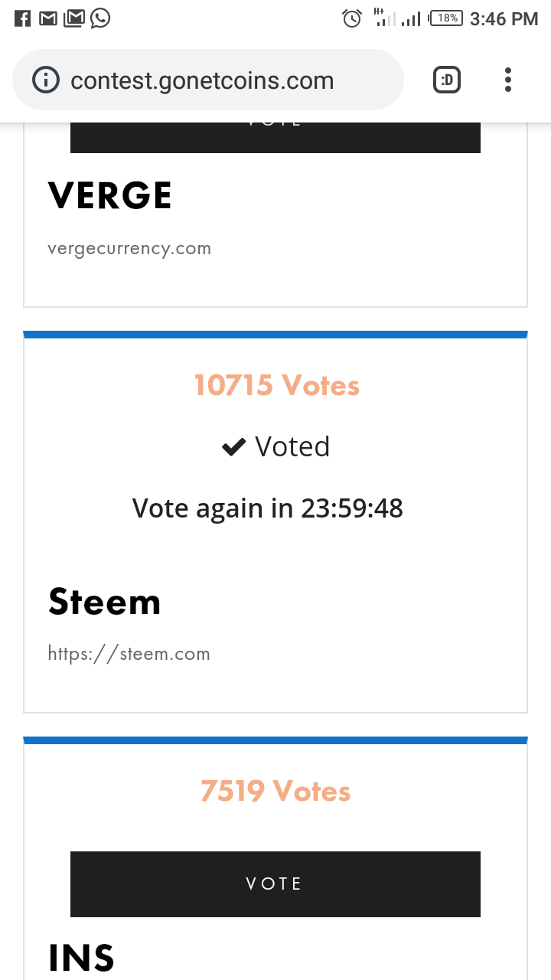
Task: Tap the alarm clock status icon
Action: click(352, 18)
